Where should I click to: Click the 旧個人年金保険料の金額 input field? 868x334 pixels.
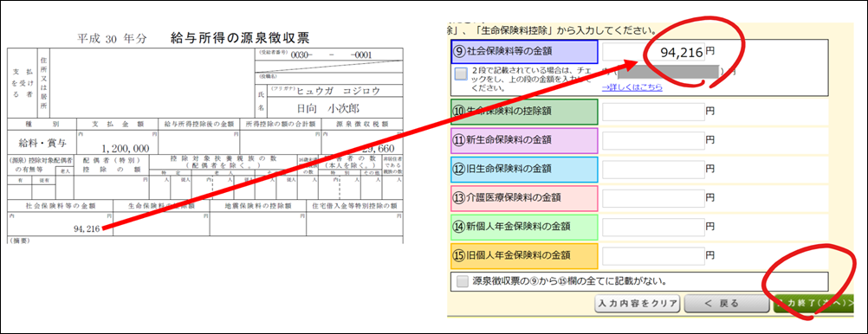pos(653,255)
